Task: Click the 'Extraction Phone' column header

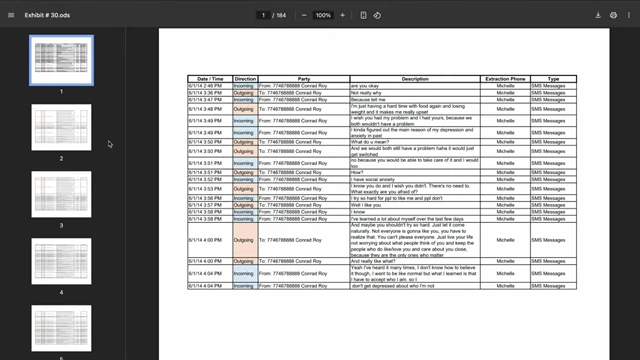Action: (505, 79)
